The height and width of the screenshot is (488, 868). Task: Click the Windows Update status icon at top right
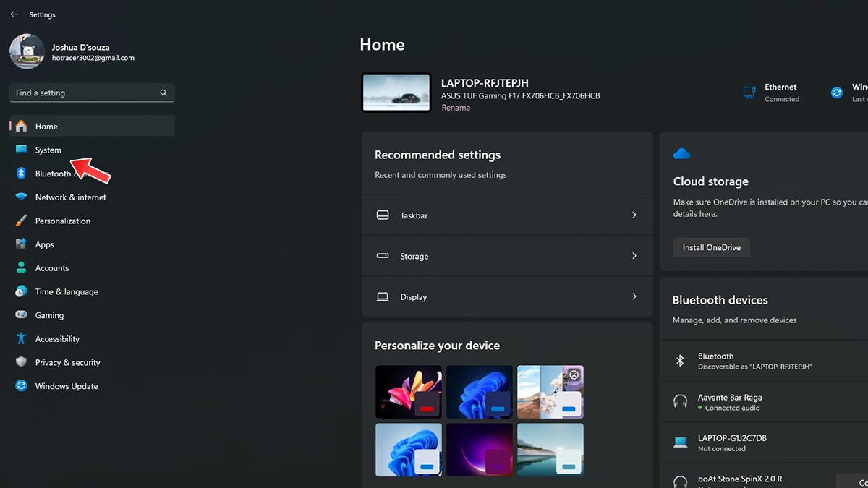[837, 93]
